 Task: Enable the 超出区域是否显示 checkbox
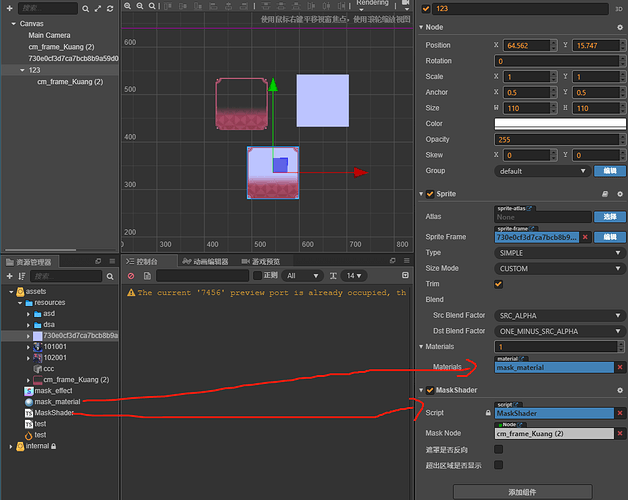tap(498, 465)
